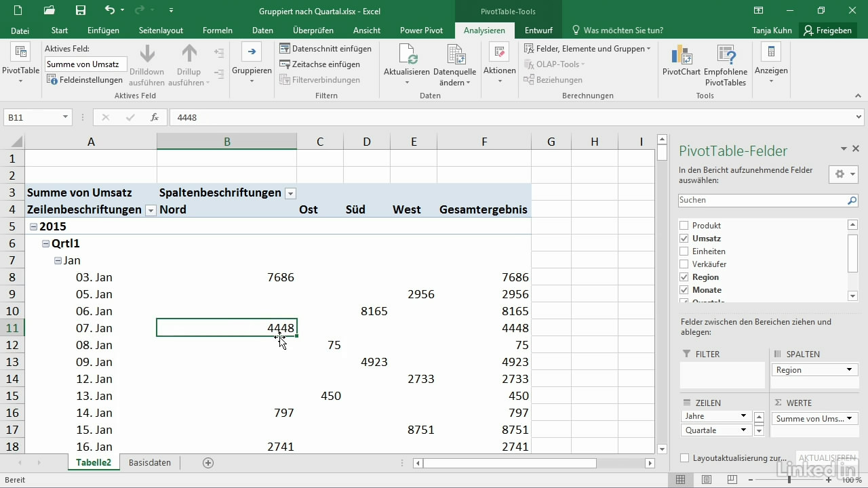This screenshot has height=488, width=868.
Task: Open Quartale field dropdown in Zeilen area
Action: tap(743, 430)
